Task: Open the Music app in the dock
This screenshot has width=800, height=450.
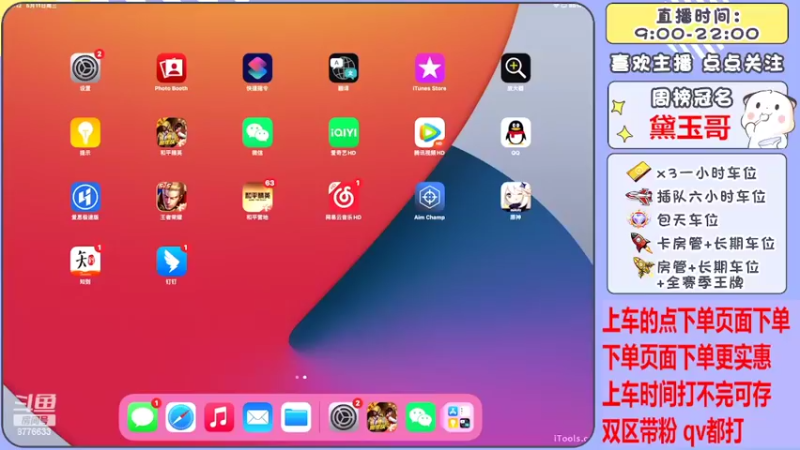Action: [219, 417]
